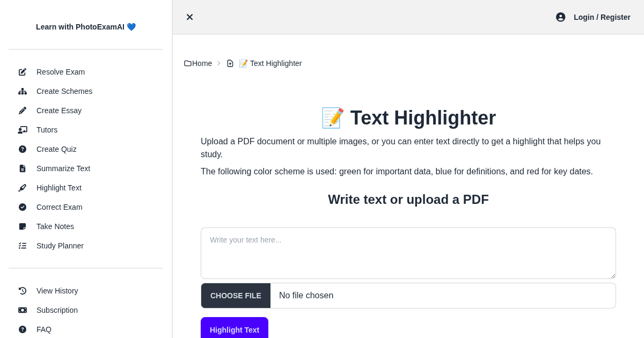The height and width of the screenshot is (338, 644).
Task: Click inside the text entry box
Action: tap(408, 252)
